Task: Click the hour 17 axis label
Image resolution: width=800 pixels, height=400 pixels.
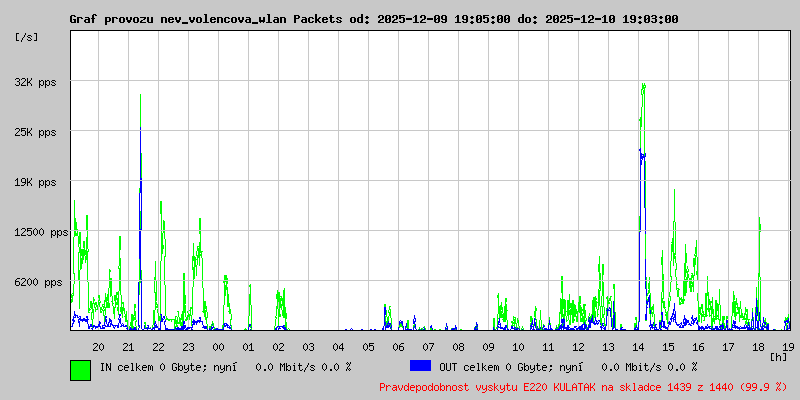Action: pyautogui.click(x=729, y=347)
